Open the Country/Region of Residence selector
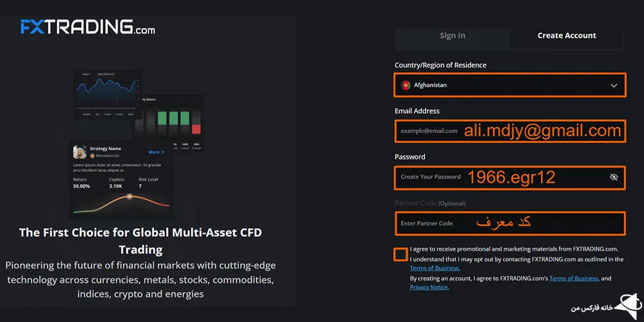Image resolution: width=644 pixels, height=322 pixels. pos(509,85)
